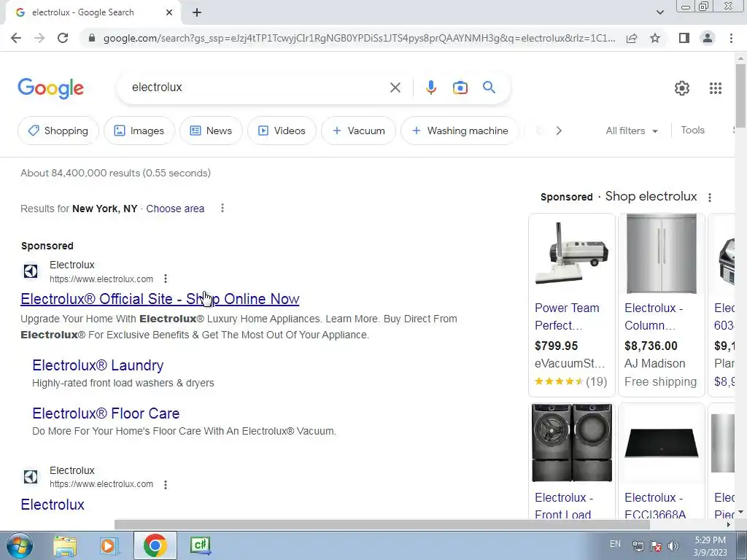Switch to the News filter

[211, 131]
